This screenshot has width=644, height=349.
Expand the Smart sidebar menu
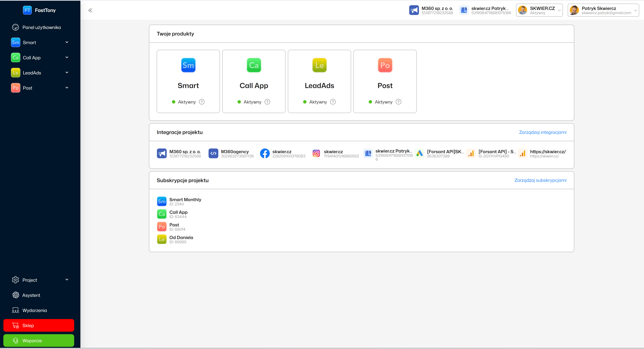(x=67, y=42)
